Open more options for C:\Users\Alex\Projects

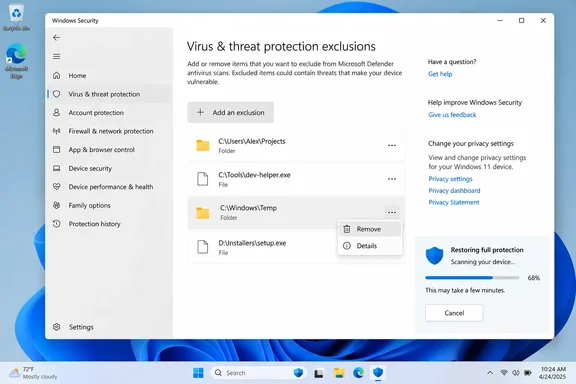tap(392, 146)
